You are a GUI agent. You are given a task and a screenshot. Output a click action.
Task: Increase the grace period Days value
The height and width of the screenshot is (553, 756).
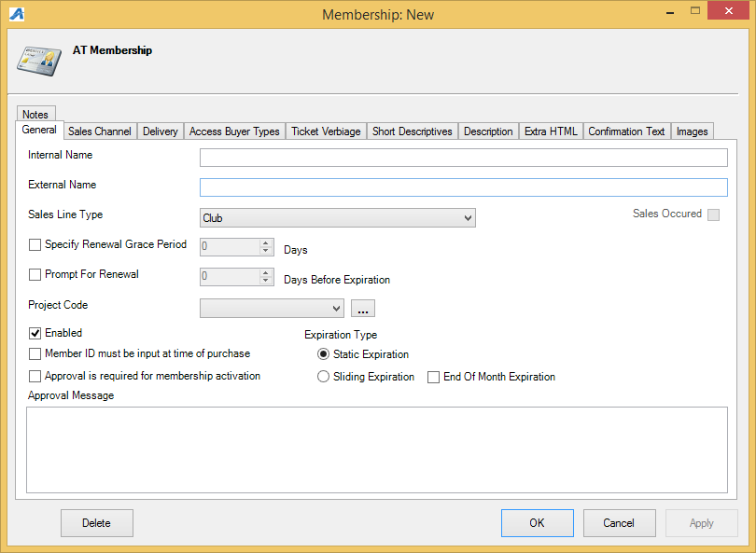click(266, 242)
